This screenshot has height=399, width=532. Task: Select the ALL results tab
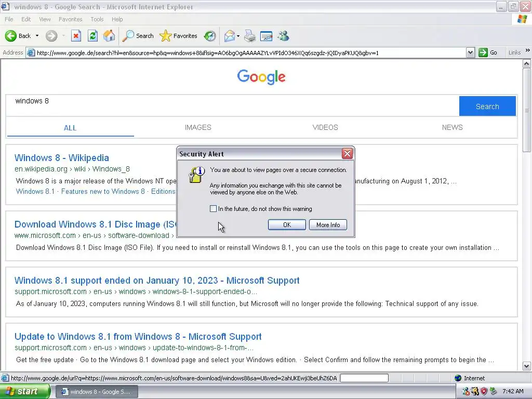point(70,128)
